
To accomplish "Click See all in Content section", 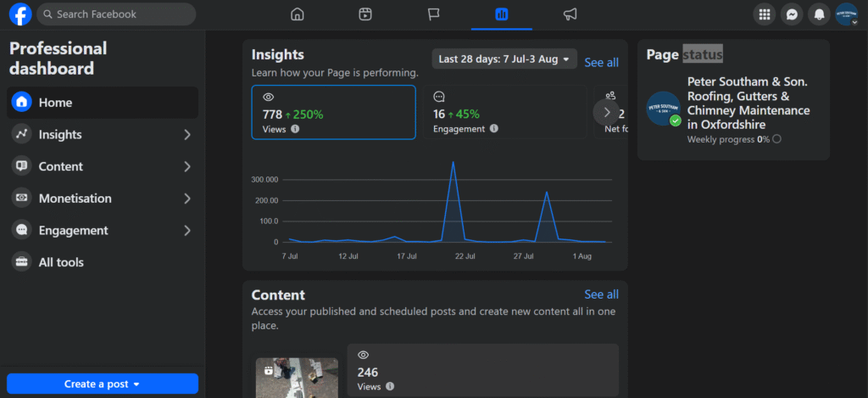I will point(602,294).
